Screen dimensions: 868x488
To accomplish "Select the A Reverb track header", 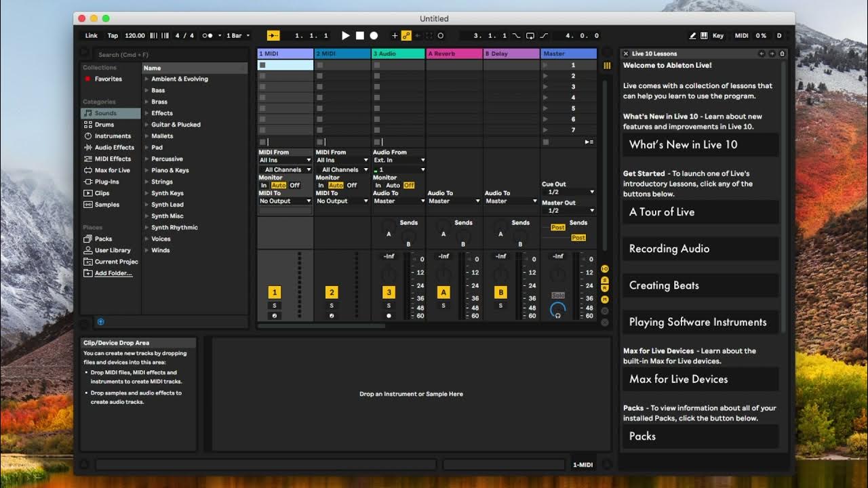I will 454,54.
